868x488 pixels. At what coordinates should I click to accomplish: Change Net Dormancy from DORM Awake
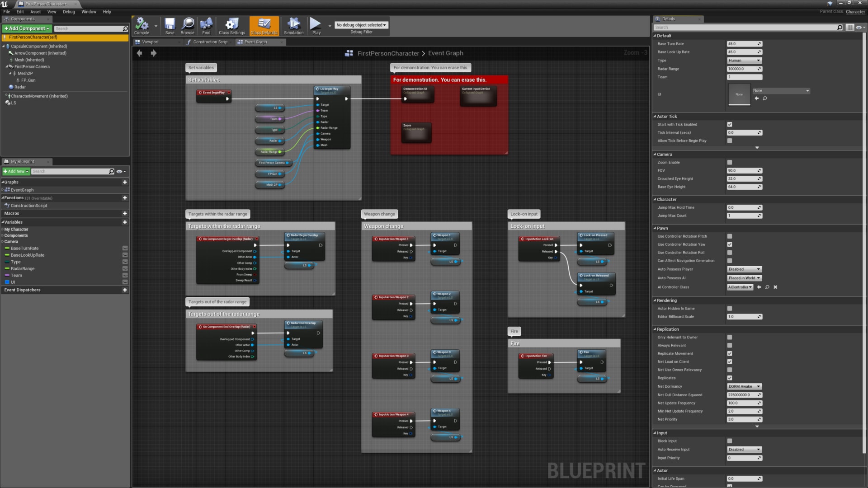tap(744, 386)
